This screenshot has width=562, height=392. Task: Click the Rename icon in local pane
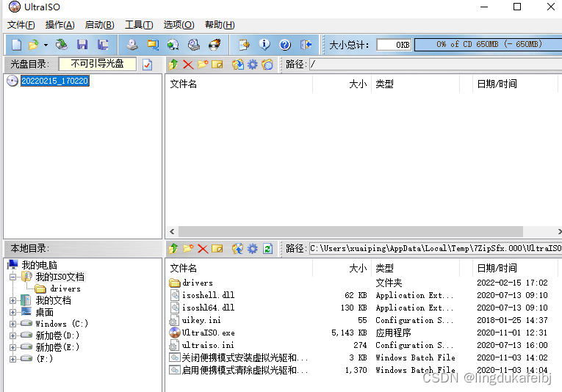tap(217, 248)
